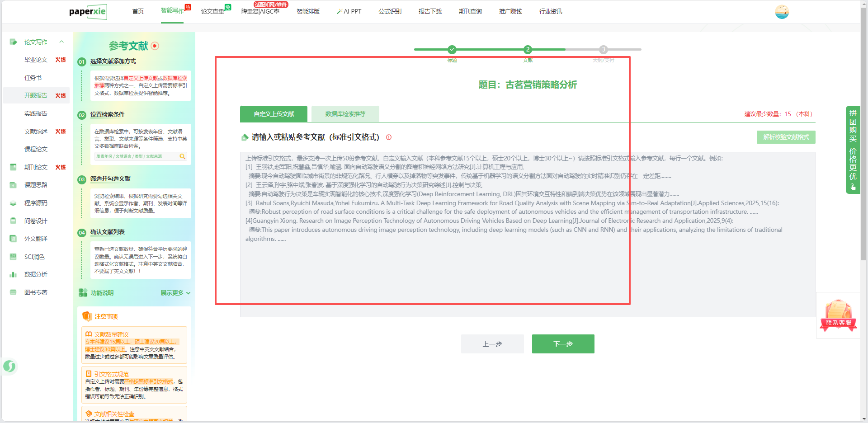
Task: Open the 论文查重 menu item
Action: 212,11
